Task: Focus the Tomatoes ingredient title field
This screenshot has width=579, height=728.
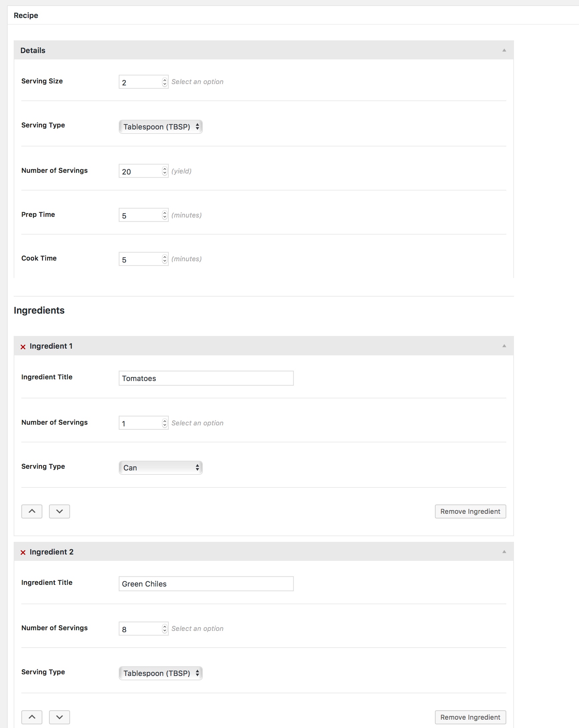Action: [206, 378]
